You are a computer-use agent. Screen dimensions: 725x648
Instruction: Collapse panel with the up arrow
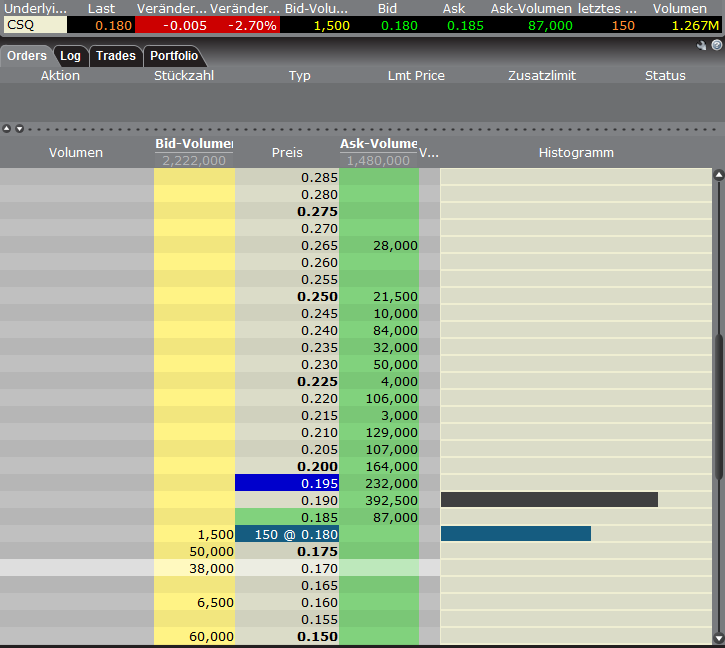point(6,128)
